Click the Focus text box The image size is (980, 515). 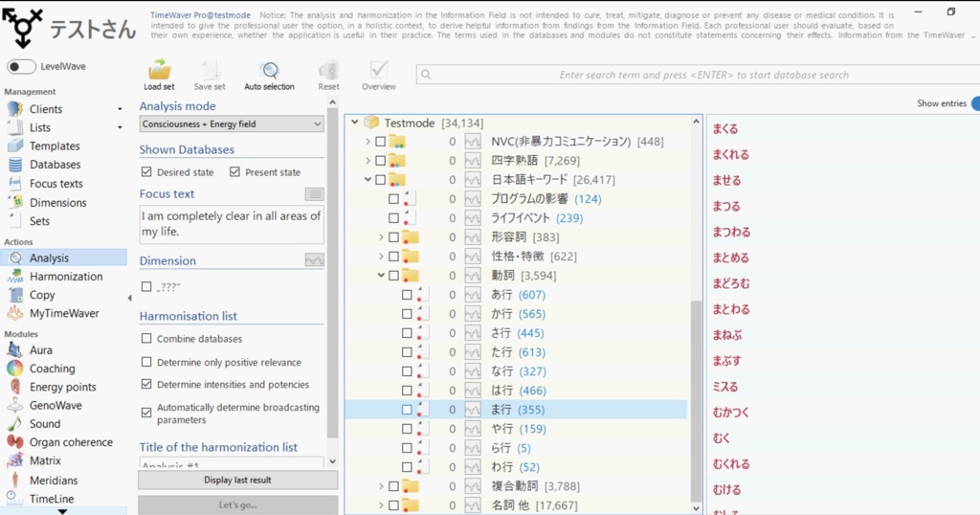(x=232, y=224)
